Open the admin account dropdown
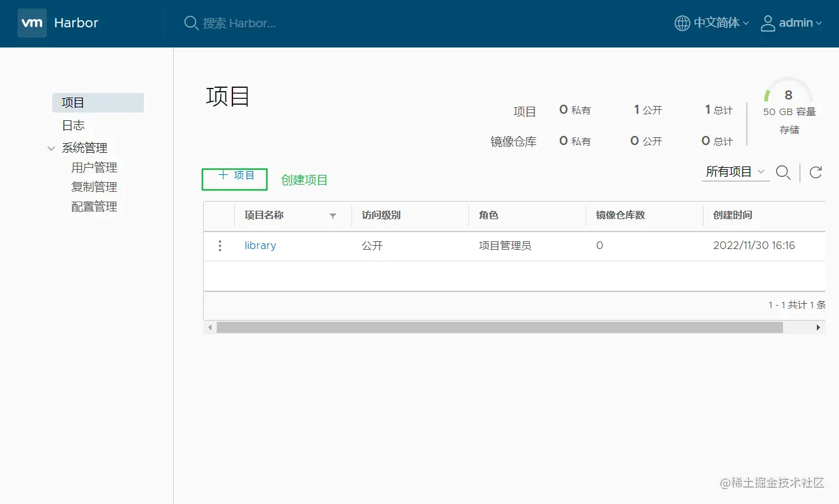 (801, 23)
